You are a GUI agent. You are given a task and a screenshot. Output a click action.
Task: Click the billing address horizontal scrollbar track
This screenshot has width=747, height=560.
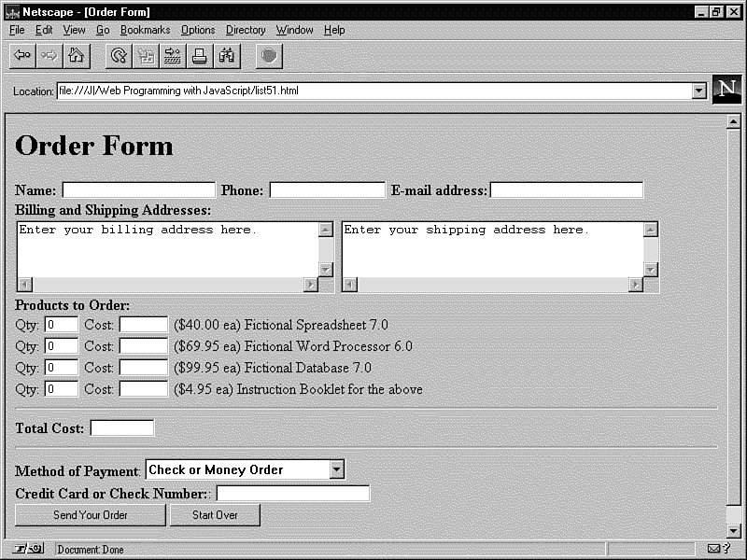(x=168, y=285)
